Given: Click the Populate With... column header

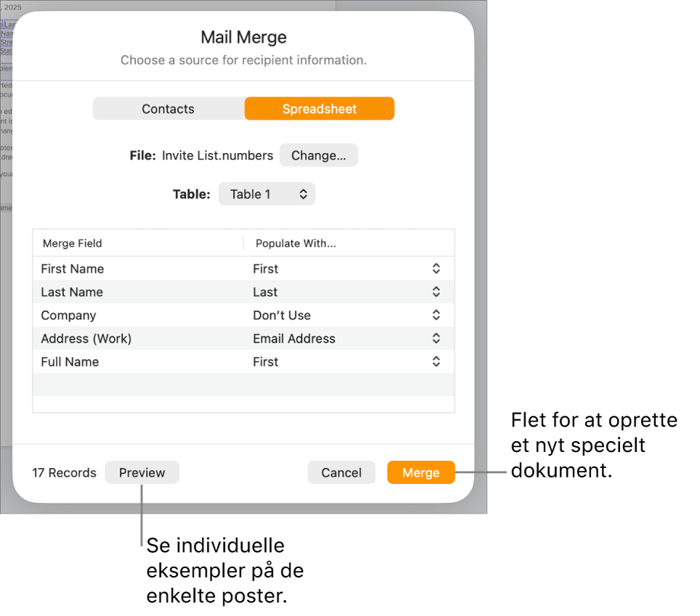Looking at the screenshot, I should (349, 243).
